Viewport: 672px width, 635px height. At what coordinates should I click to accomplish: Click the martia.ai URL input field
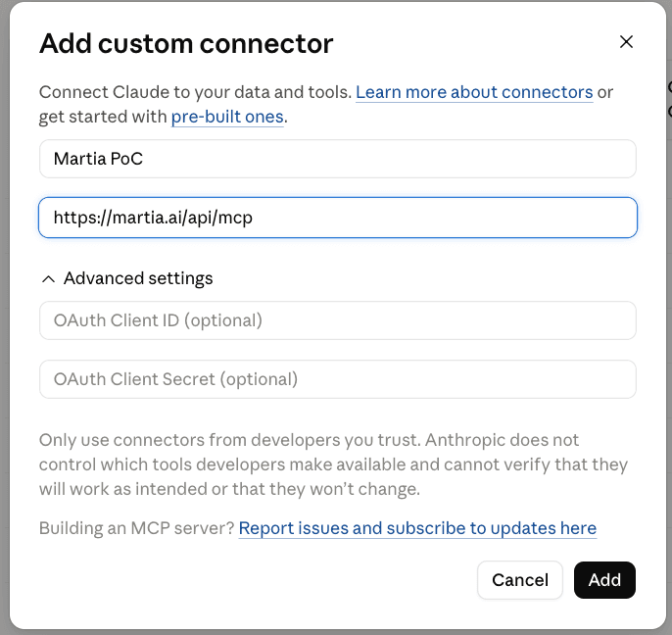[338, 218]
